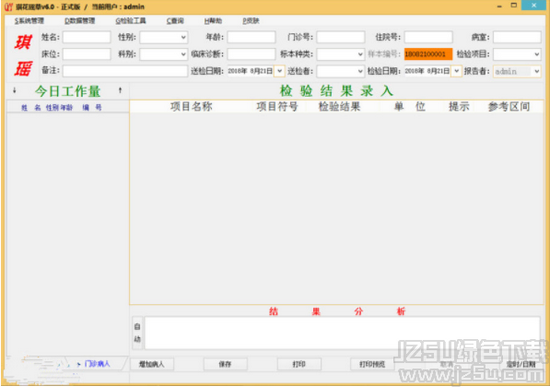Click the 备注 input field
This screenshot has height=387, width=550.
point(125,71)
